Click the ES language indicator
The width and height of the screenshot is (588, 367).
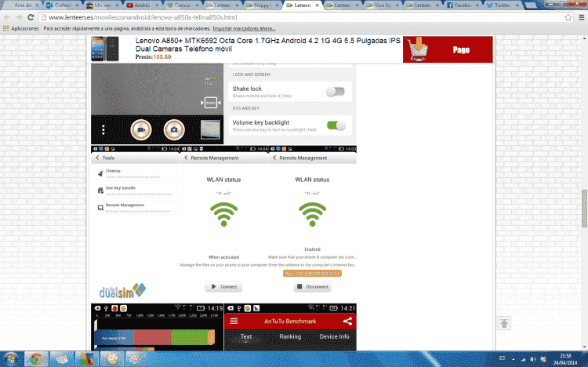(502, 358)
